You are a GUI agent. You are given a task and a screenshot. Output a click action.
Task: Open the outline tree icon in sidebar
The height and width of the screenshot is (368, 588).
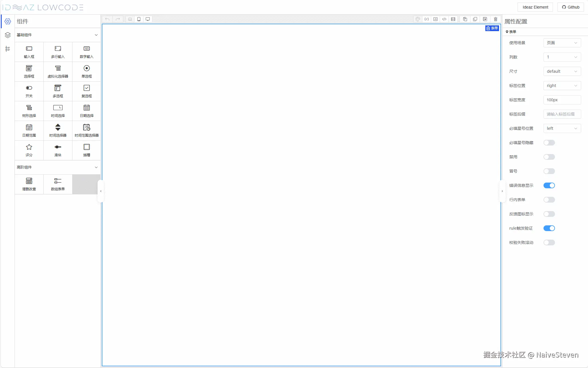8,49
